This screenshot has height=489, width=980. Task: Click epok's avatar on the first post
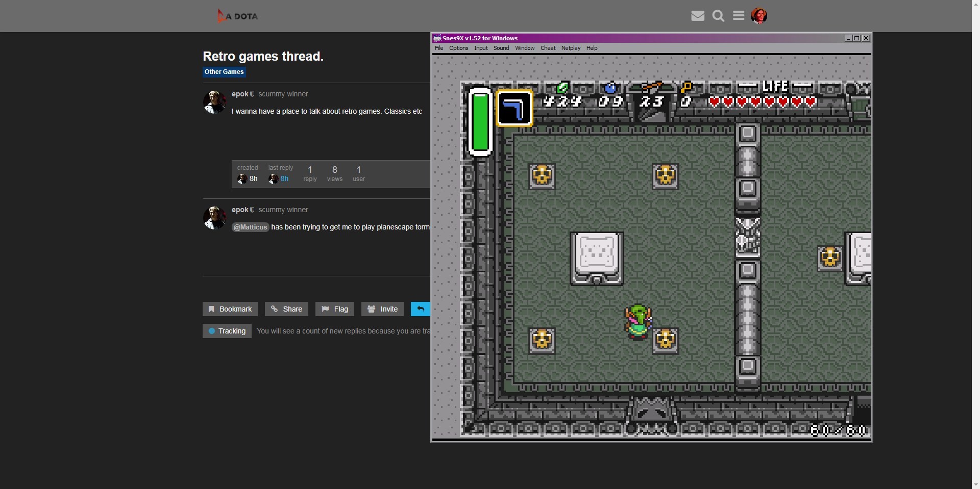coord(214,102)
